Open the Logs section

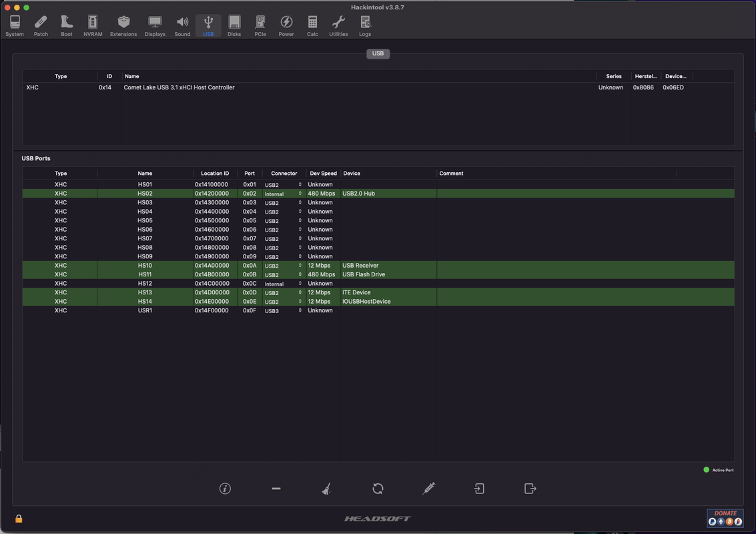point(365,25)
